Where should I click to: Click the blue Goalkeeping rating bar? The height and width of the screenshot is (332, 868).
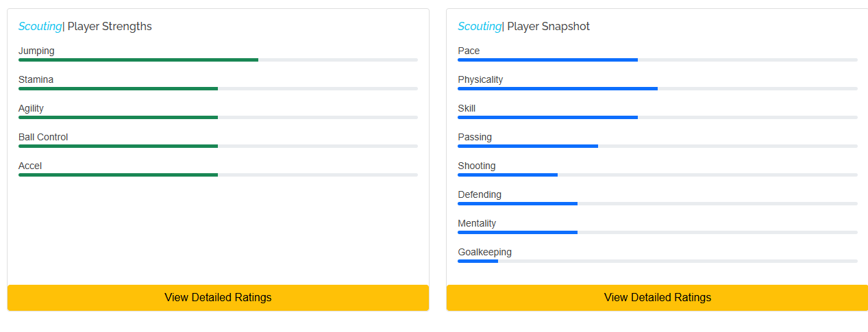tap(478, 261)
